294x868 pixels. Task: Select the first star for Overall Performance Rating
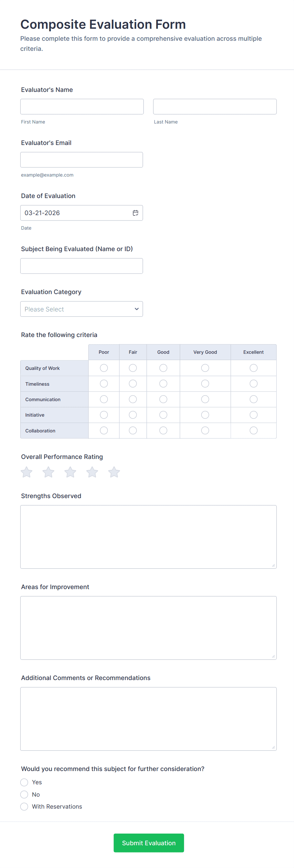(x=26, y=472)
